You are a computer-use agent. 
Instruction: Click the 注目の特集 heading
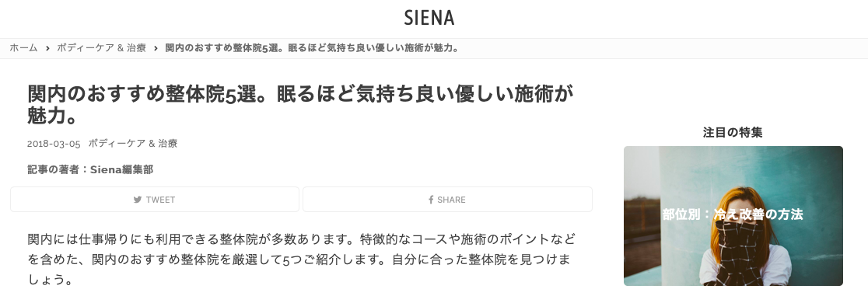[x=733, y=132]
